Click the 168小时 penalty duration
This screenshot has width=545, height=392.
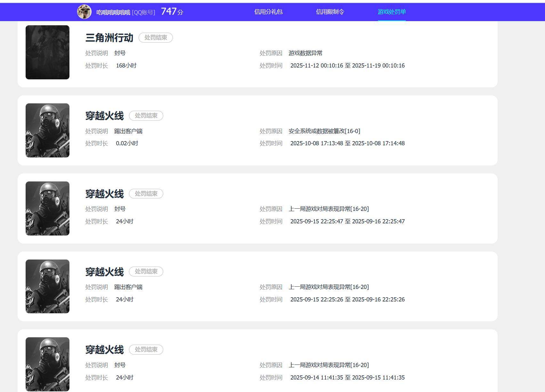tap(126, 66)
